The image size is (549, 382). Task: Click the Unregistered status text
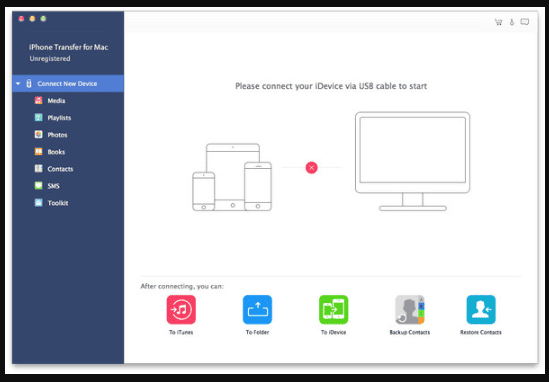[x=50, y=58]
